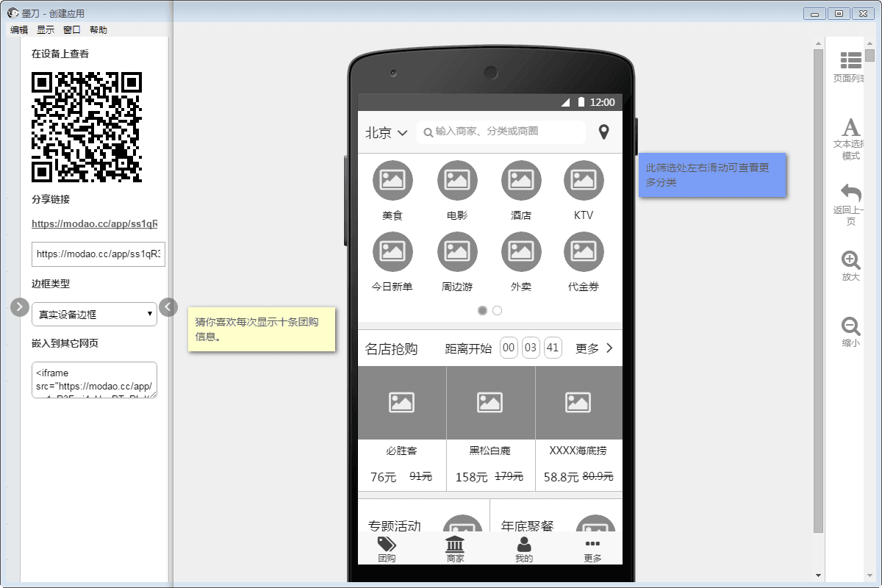Image resolution: width=882 pixels, height=588 pixels.
Task: Open the 窗口 menu
Action: 72,30
